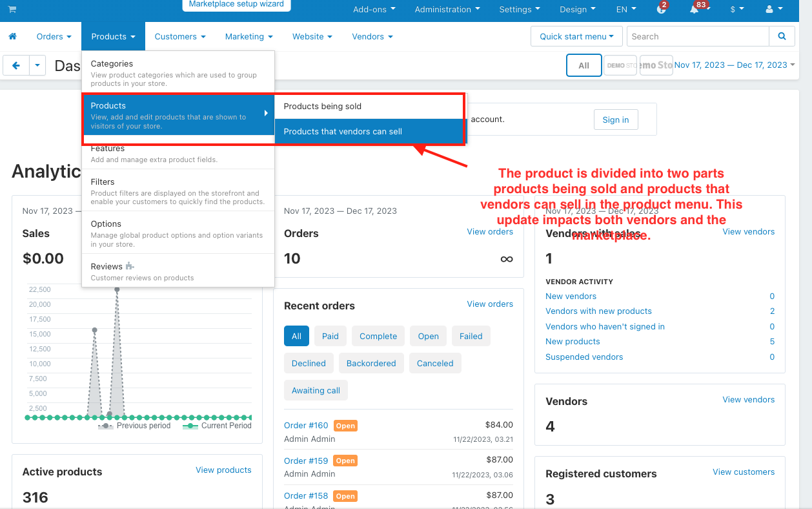Filter recent orders by Backordered
This screenshot has width=812, height=509.
[x=371, y=363]
